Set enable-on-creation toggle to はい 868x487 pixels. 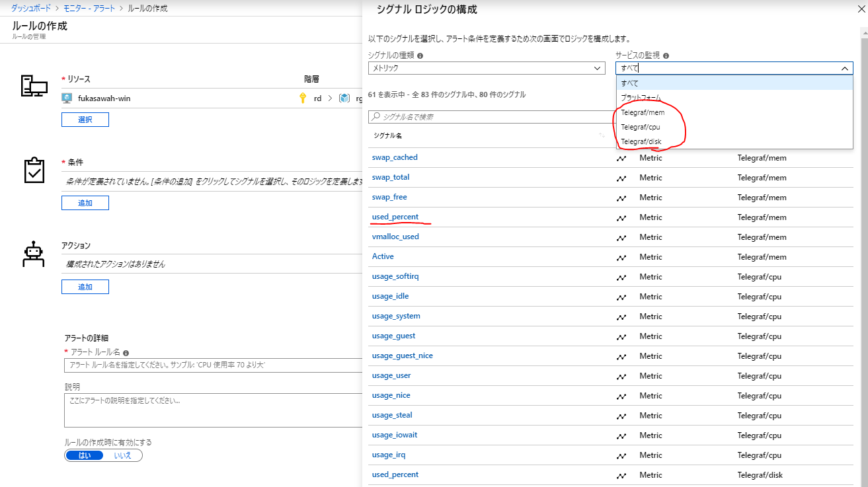(x=85, y=455)
